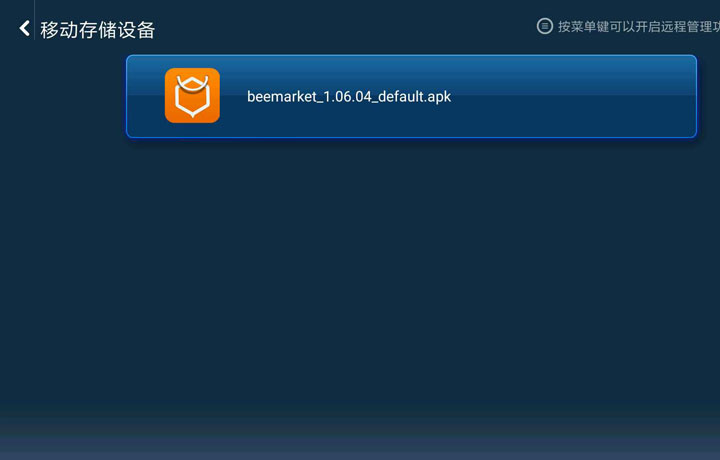Choose the beemarket package thumbnail
Image resolution: width=720 pixels, height=460 pixels.
[x=192, y=95]
